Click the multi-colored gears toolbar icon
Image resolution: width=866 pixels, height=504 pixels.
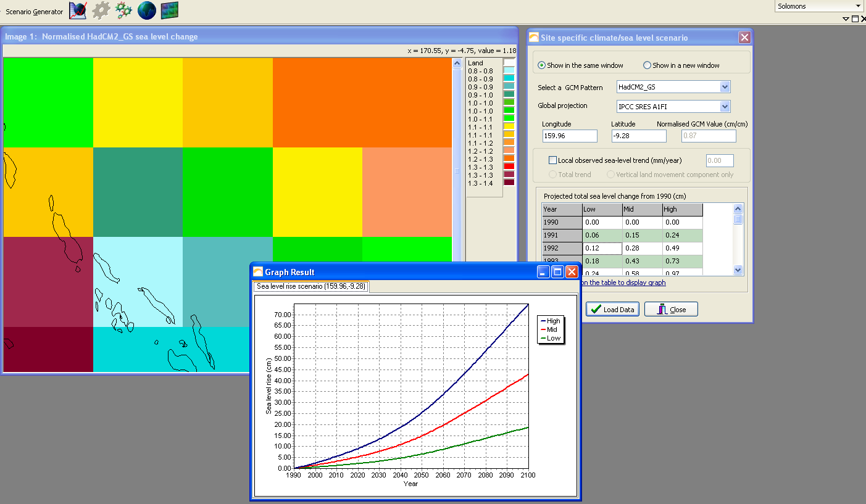[x=123, y=10]
